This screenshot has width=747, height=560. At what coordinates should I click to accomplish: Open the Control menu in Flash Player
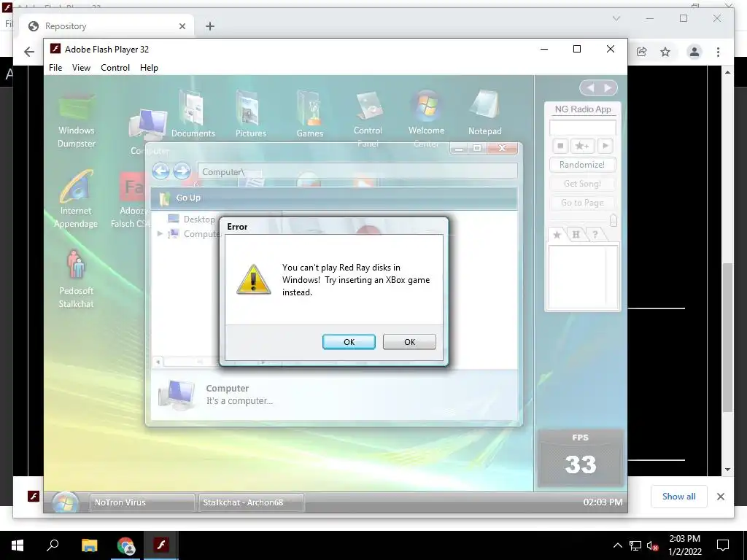click(115, 68)
